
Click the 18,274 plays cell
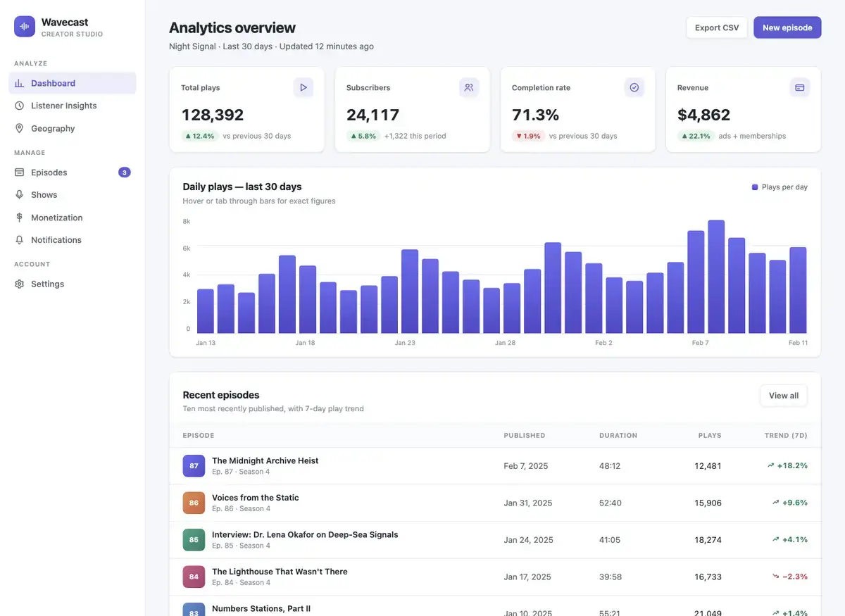pyautogui.click(x=708, y=540)
